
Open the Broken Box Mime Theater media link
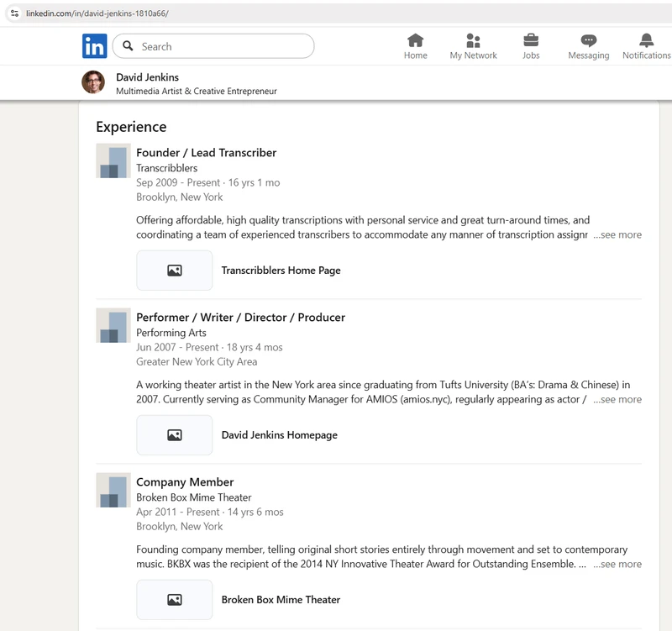point(281,600)
